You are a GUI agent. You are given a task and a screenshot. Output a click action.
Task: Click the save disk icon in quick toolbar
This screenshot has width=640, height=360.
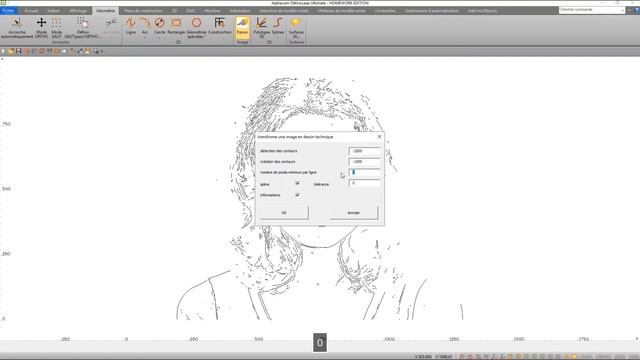tap(18, 51)
